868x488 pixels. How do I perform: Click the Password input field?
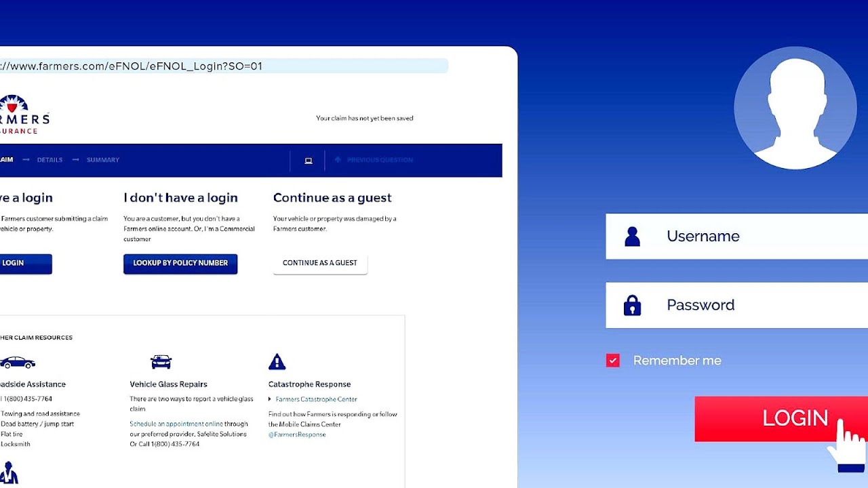coord(736,305)
